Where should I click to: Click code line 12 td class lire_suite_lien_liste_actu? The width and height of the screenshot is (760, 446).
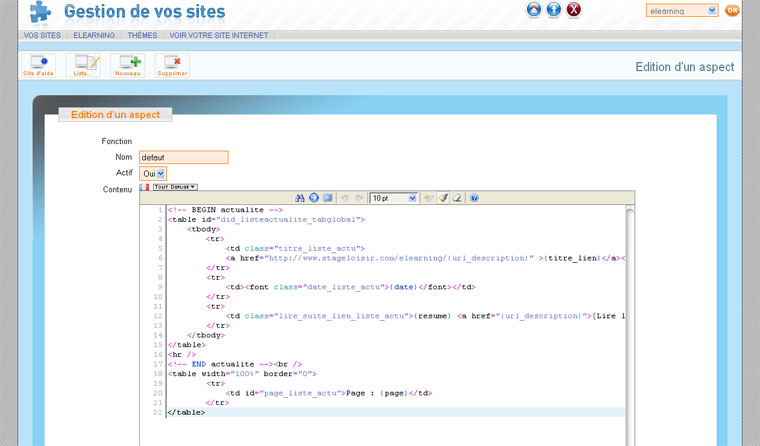pyautogui.click(x=426, y=316)
